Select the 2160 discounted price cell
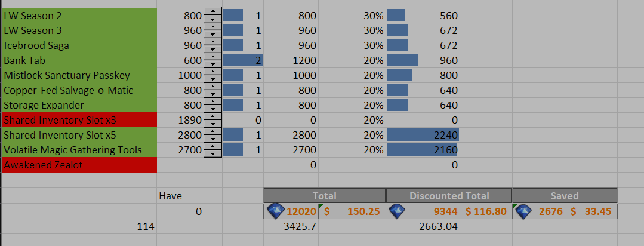Viewport: 644px width, 246px height. [x=423, y=149]
